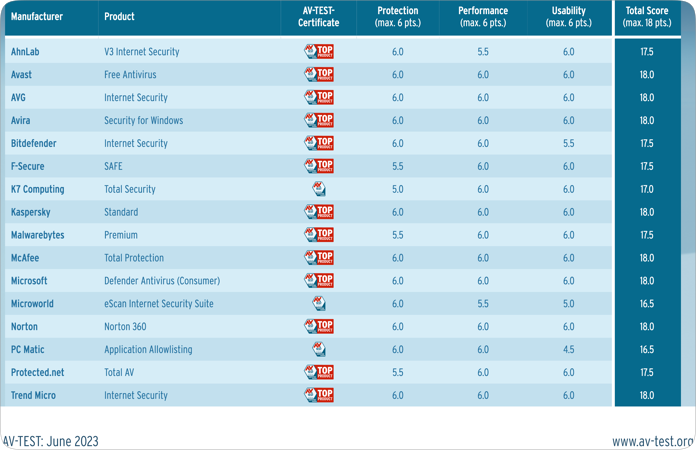Click the TOP Product badge for AhnLab
Image resolution: width=696 pixels, height=450 pixels.
(319, 51)
